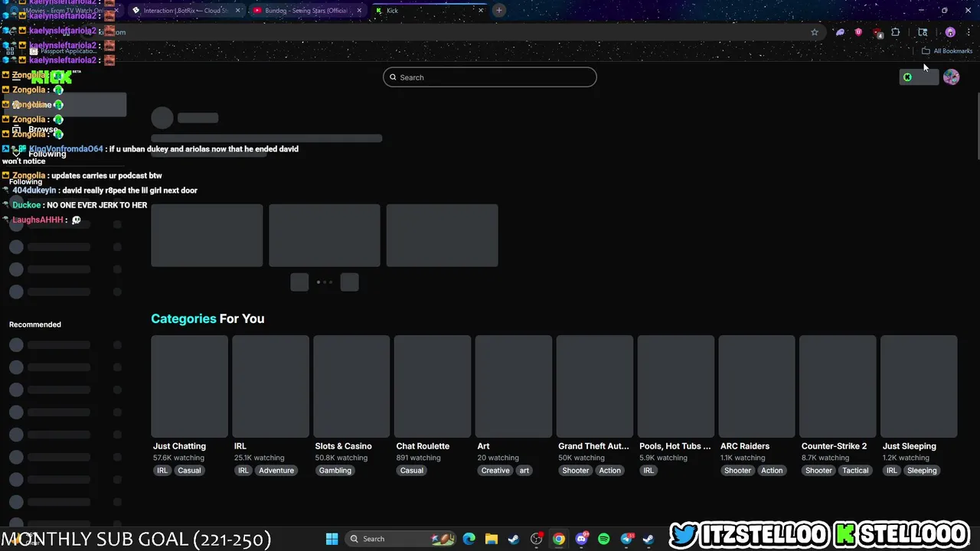Image resolution: width=980 pixels, height=551 pixels.
Task: Open the Counter-Strike 2 category
Action: coord(838,406)
